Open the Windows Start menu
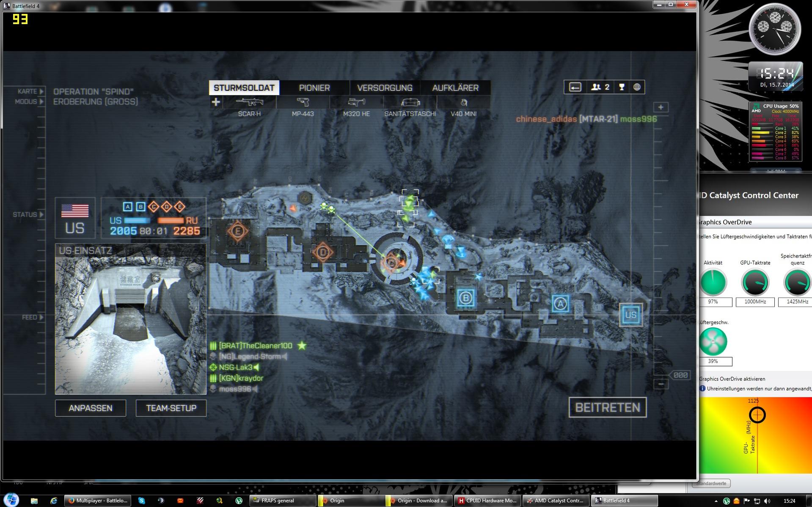Image resolution: width=812 pixels, height=507 pixels. click(11, 500)
